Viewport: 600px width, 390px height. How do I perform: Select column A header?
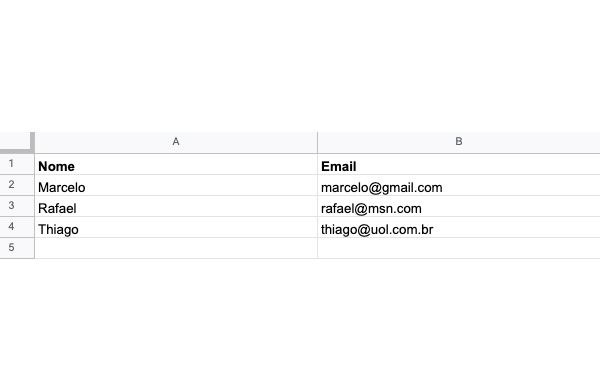click(176, 142)
